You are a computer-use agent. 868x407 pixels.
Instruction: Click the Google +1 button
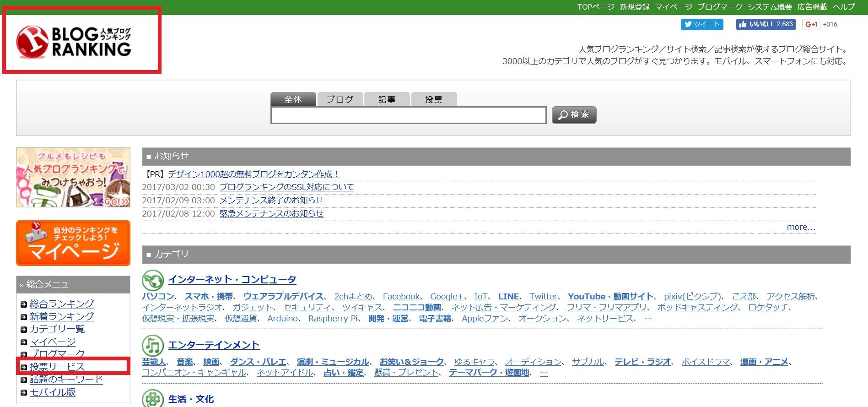pos(811,24)
